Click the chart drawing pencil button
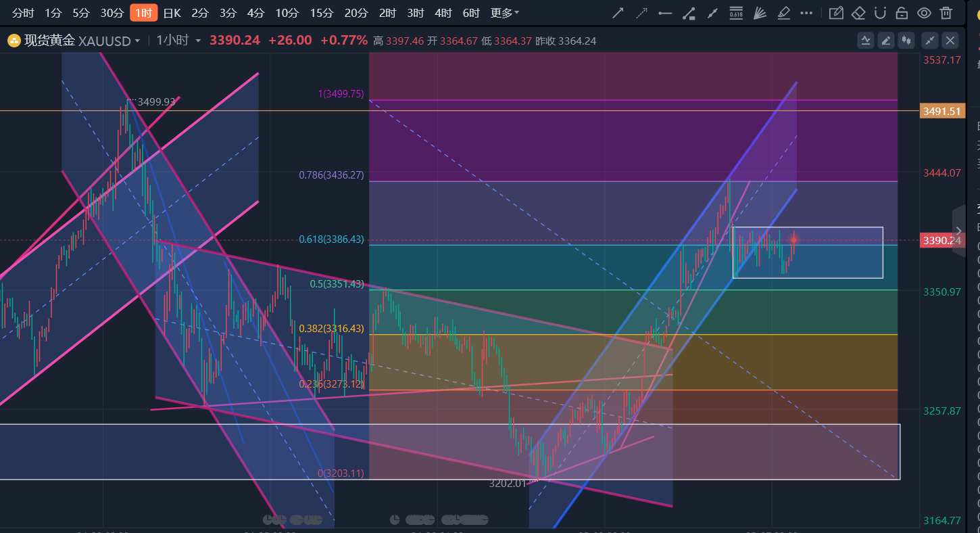 pyautogui.click(x=886, y=41)
